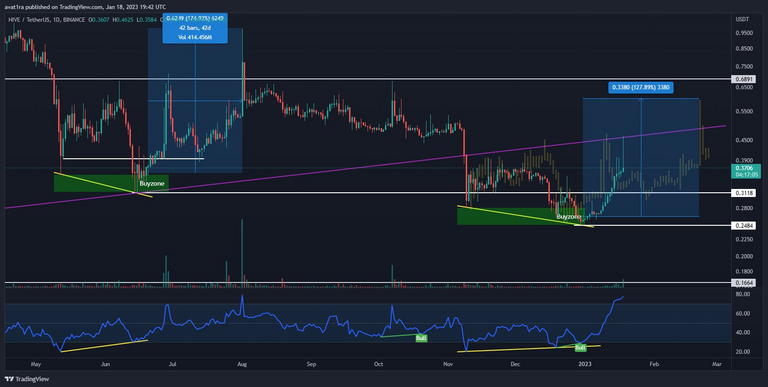Viewport: 768px width, 387px height.
Task: Click the open value O0.3607
Action: tap(98, 20)
